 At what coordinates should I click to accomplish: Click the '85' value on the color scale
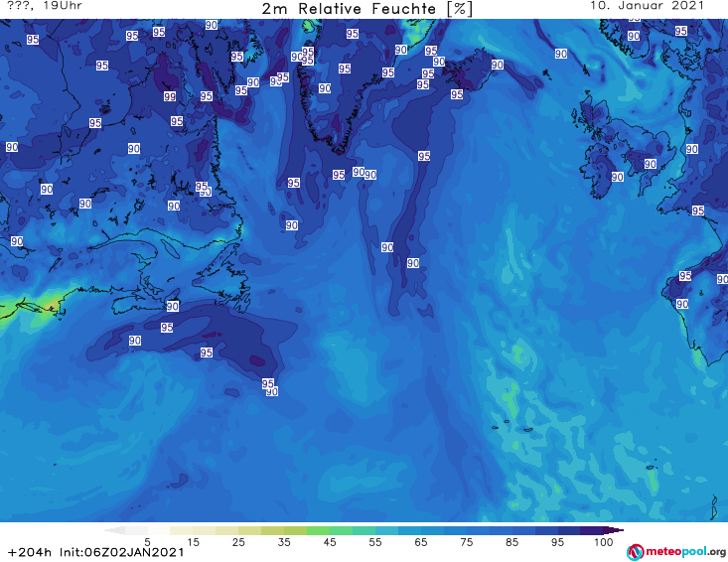[x=512, y=541]
